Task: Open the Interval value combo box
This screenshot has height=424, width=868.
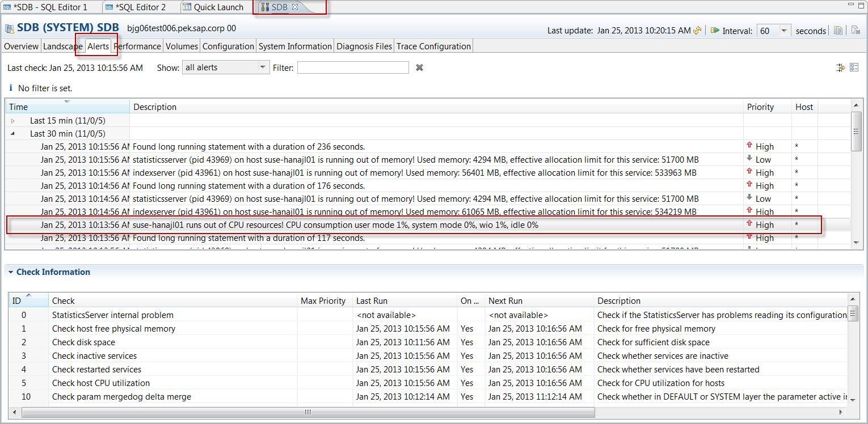Action: click(783, 31)
